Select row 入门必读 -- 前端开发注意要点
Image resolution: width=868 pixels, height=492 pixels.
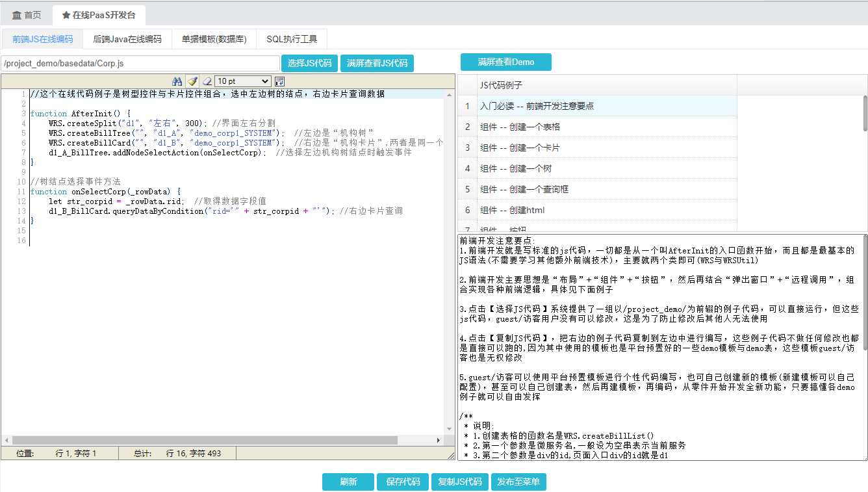597,106
